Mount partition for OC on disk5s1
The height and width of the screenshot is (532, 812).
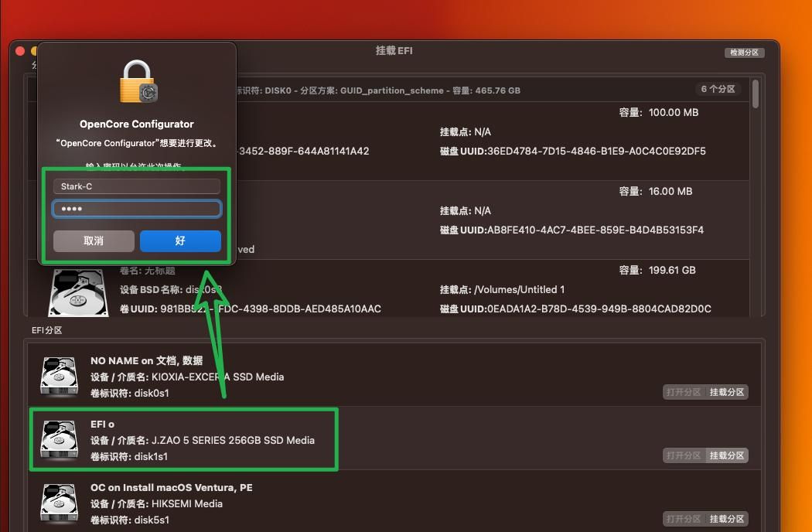pos(727,519)
